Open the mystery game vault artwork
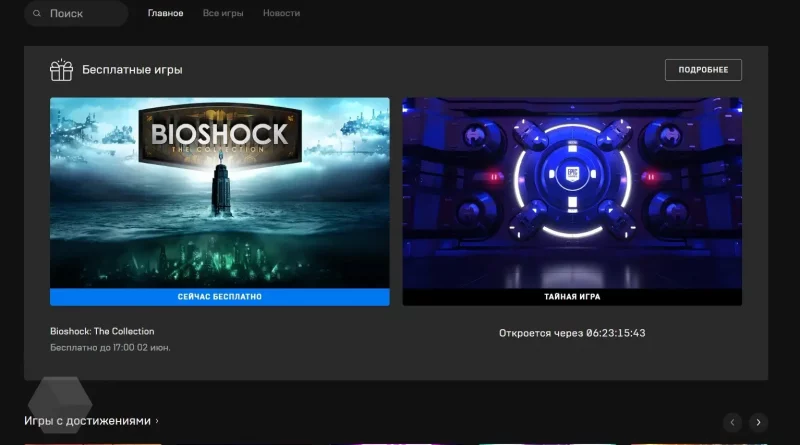Screen dimensions: 800x445 572,193
